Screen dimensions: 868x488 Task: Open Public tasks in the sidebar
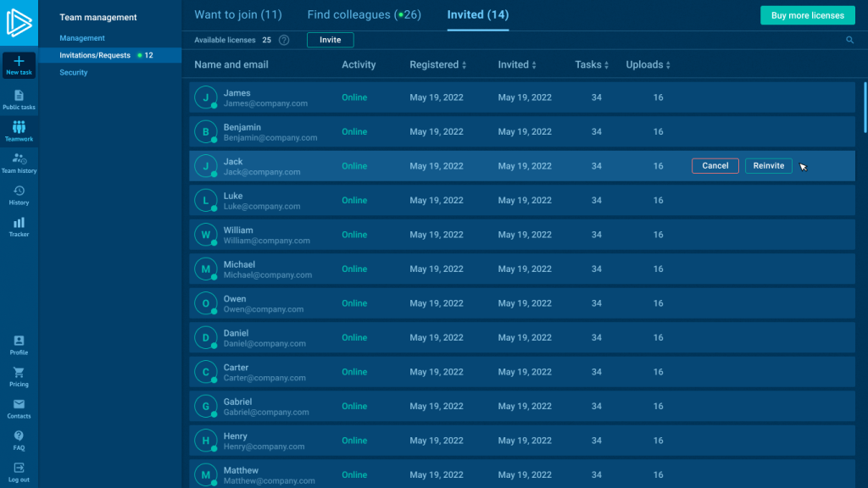pos(19,96)
